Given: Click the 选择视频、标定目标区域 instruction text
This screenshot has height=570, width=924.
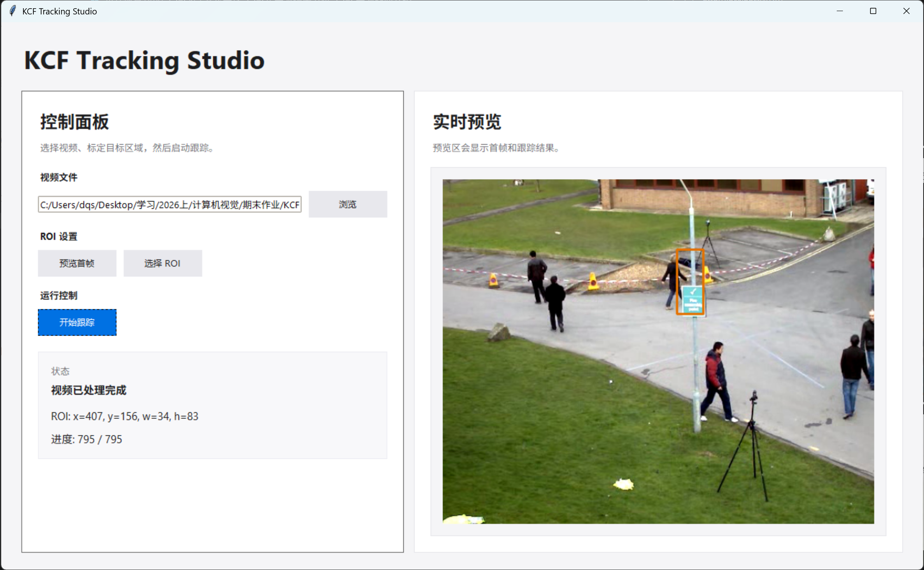Looking at the screenshot, I should 127,148.
